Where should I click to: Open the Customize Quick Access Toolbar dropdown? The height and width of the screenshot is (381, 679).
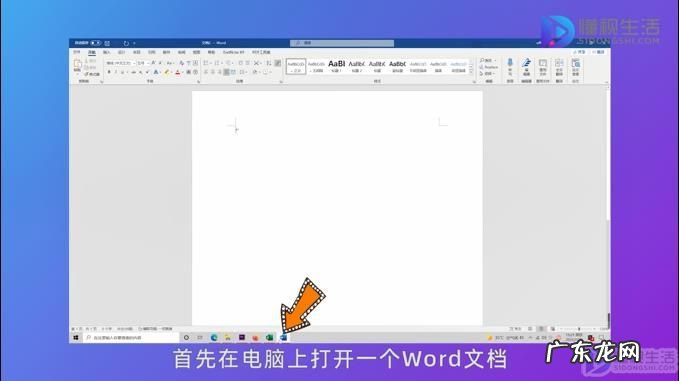pos(134,43)
